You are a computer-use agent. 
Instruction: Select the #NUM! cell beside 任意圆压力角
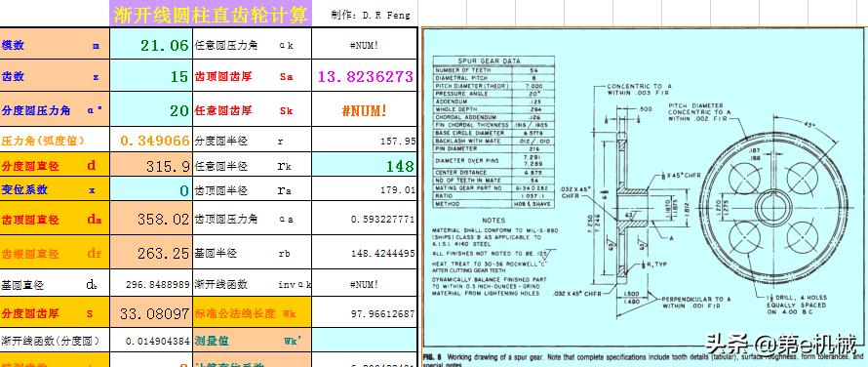[x=364, y=44]
